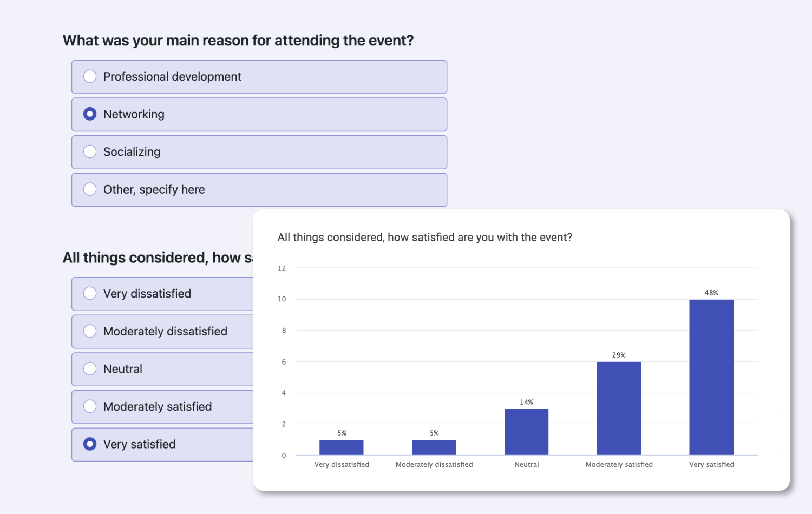This screenshot has height=514, width=812.
Task: Click the 48% percentage label above tallest bar
Action: (x=711, y=293)
